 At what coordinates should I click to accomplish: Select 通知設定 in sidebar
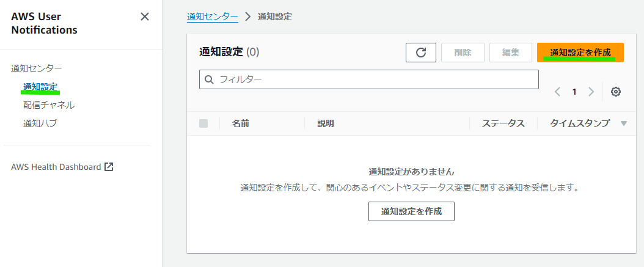(40, 86)
